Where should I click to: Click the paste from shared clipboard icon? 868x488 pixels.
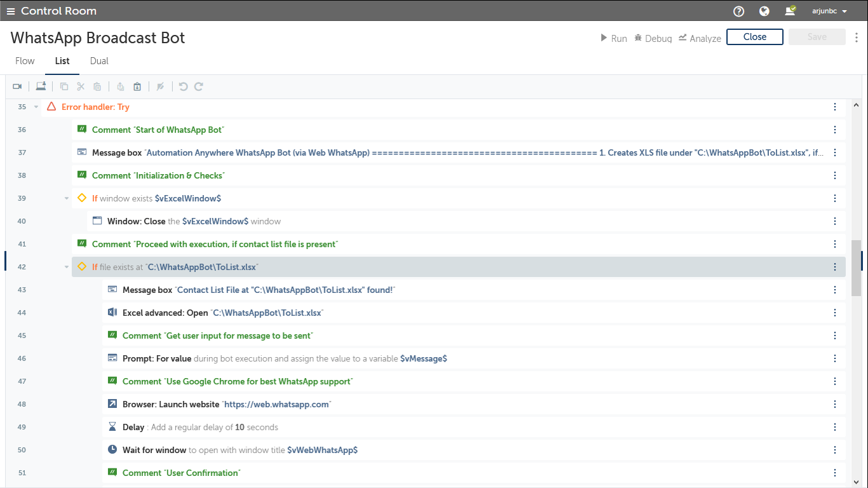(137, 86)
